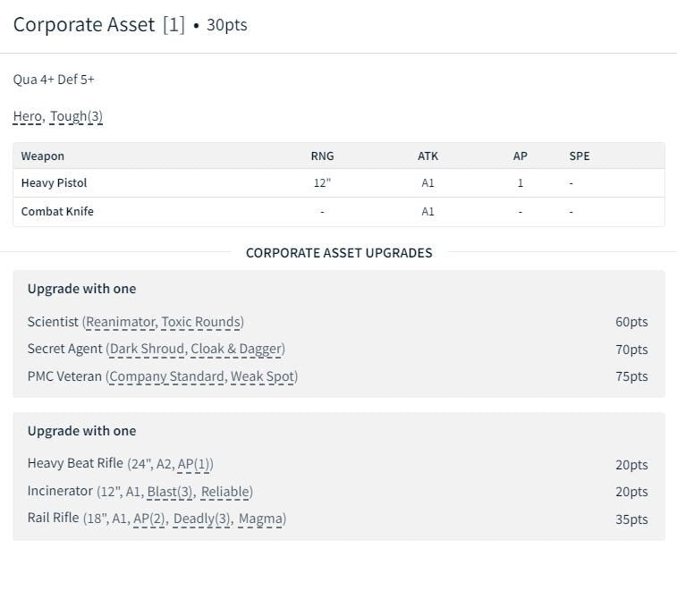The width and height of the screenshot is (677, 616).
Task: Click the Toxic Rounds rule link
Action: (200, 322)
